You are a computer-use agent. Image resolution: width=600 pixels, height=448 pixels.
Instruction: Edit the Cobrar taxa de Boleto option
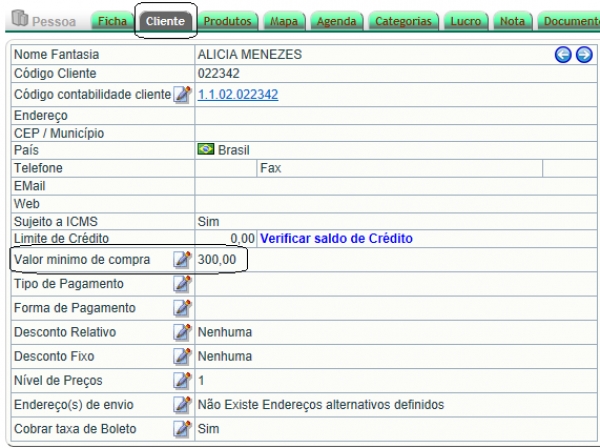(182, 428)
